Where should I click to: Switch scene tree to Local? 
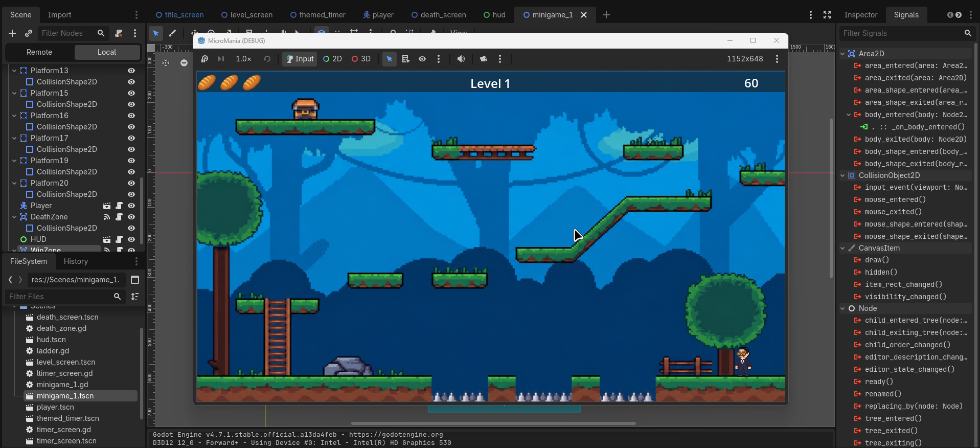[107, 52]
